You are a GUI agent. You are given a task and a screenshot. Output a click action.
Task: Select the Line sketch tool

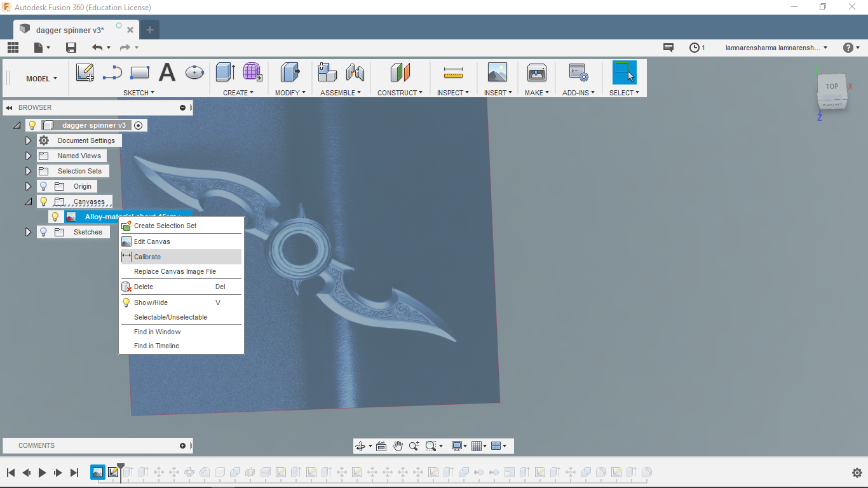pyautogui.click(x=112, y=72)
